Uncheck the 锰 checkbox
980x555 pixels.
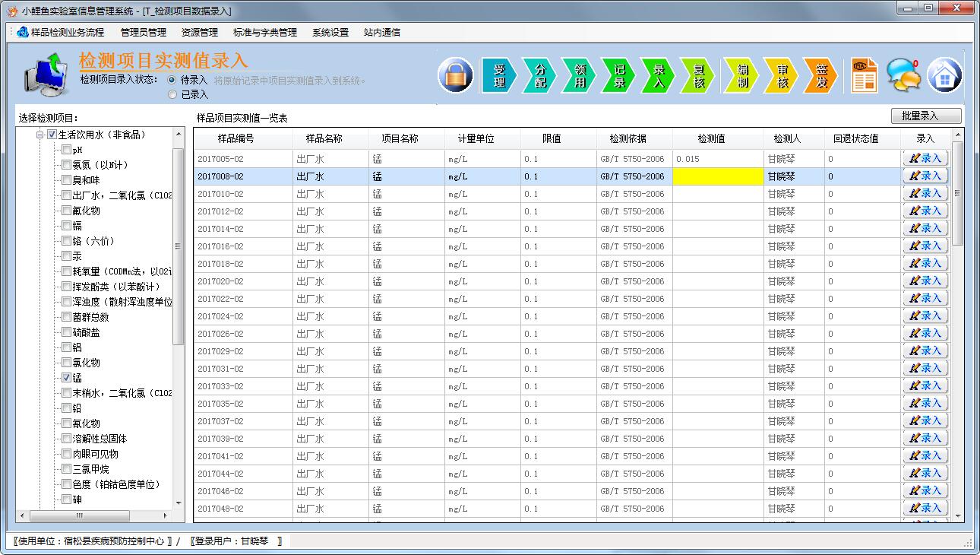tap(67, 378)
